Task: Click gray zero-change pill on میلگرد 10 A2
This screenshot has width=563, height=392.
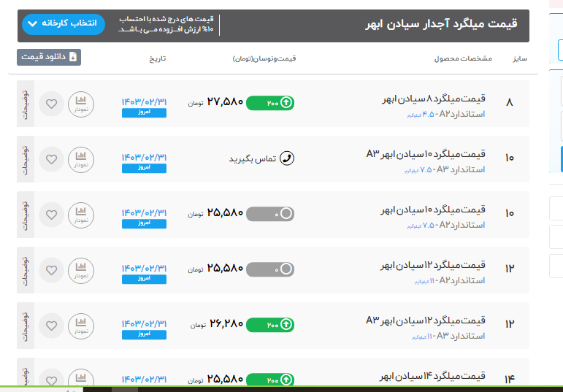Action: coord(270,214)
